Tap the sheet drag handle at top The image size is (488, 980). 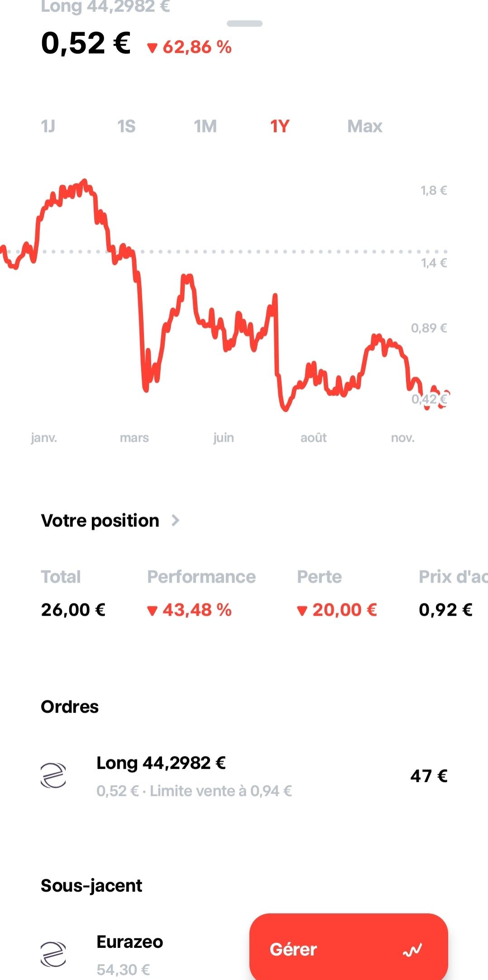pos(244,24)
